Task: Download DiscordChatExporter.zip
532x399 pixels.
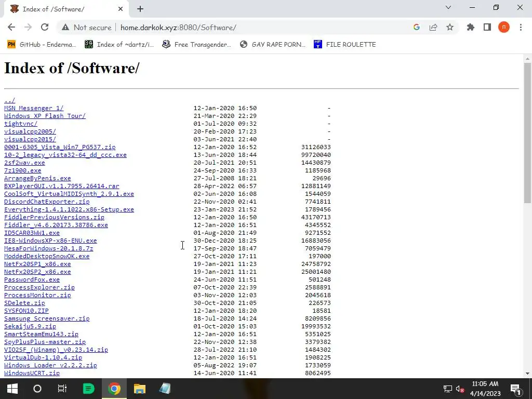Action: pos(47,202)
